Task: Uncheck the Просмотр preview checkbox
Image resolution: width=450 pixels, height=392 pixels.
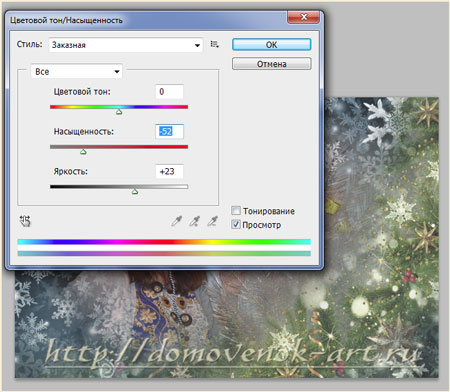Action: tap(236, 224)
